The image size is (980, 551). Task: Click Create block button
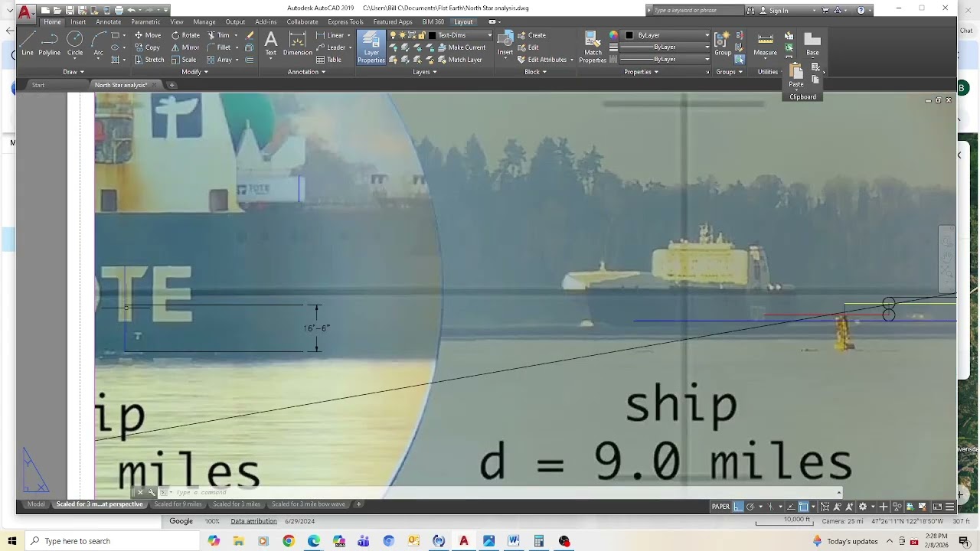[531, 35]
